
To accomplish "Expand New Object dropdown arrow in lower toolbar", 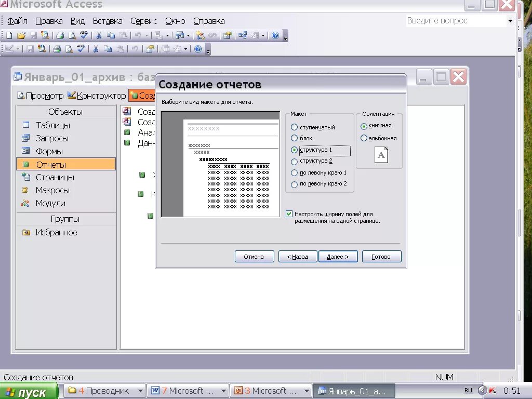I will pyautogui.click(x=185, y=49).
